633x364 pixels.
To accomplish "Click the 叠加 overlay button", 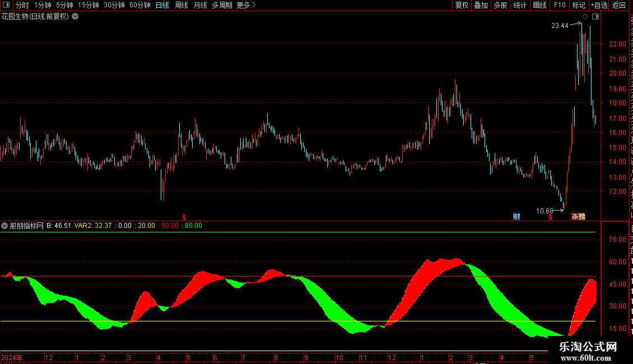I will click(481, 5).
